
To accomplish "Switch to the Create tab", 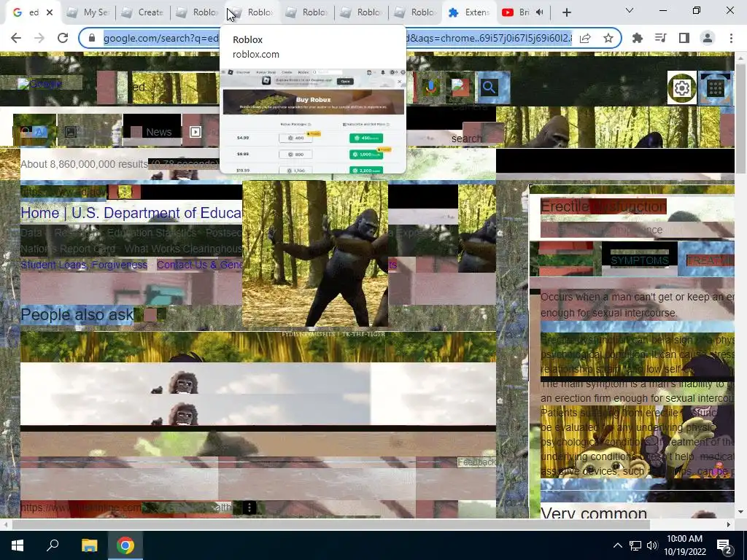I will pyautogui.click(x=142, y=12).
